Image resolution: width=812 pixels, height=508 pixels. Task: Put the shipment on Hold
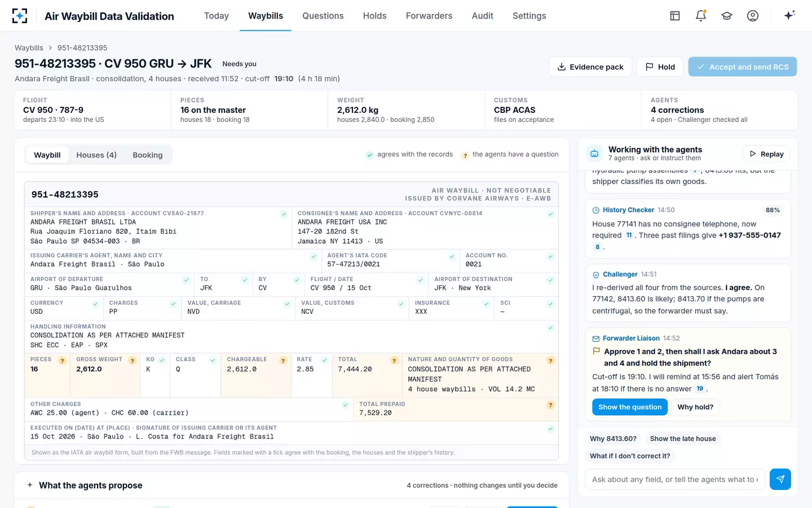coord(660,67)
